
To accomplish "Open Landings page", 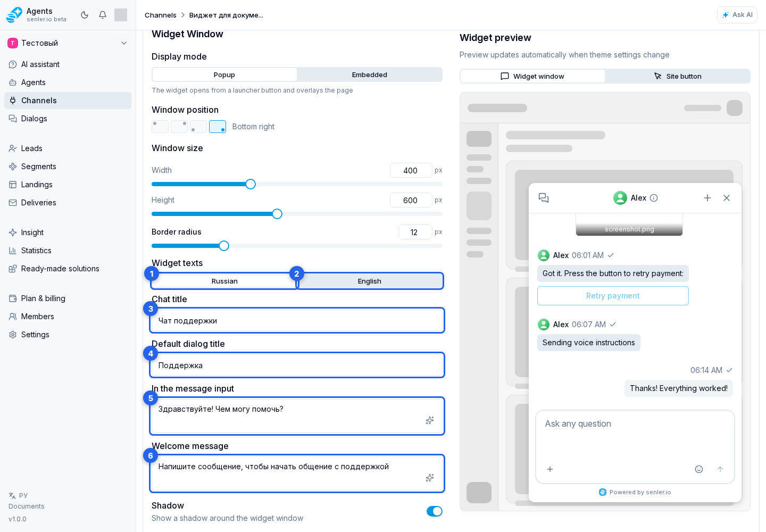I will point(68,185).
